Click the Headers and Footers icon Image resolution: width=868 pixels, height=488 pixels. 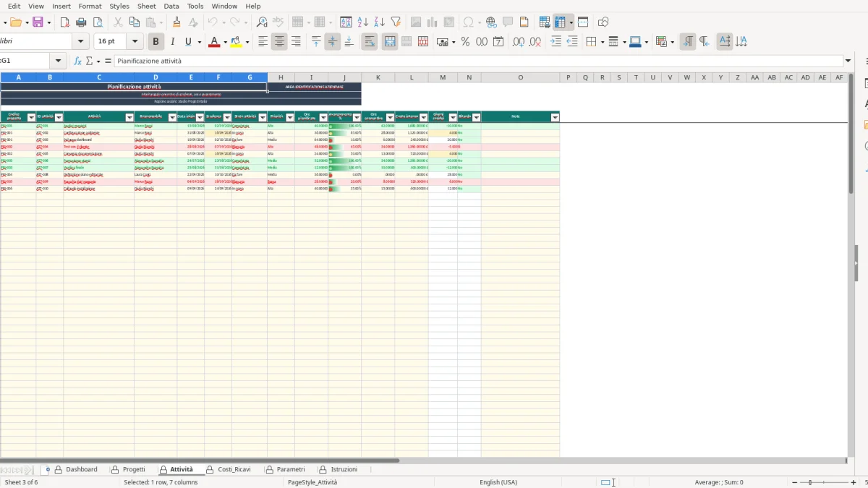[524, 22]
